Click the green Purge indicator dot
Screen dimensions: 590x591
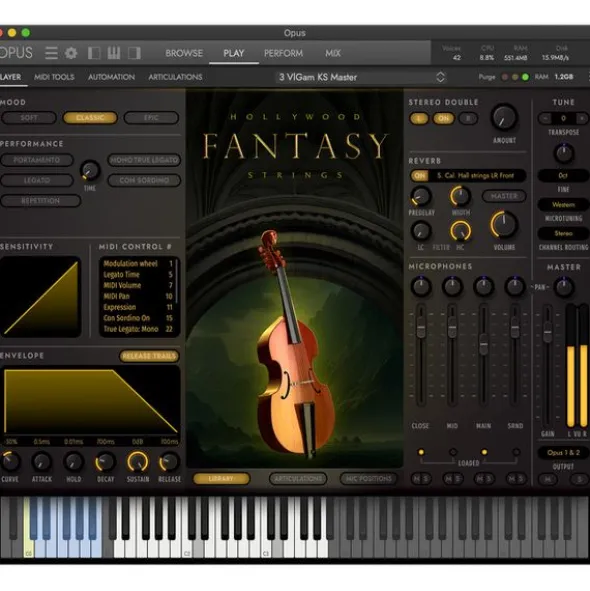[525, 77]
